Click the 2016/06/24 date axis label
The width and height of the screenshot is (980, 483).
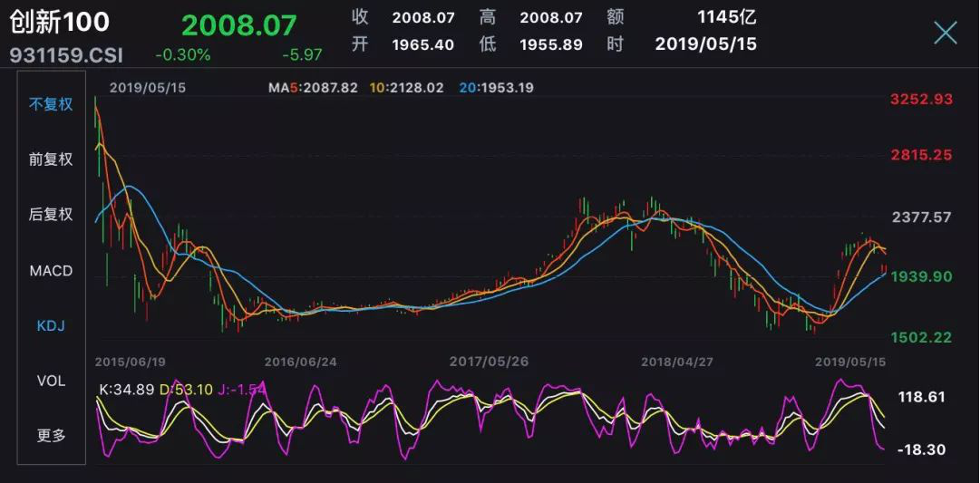[x=301, y=362]
